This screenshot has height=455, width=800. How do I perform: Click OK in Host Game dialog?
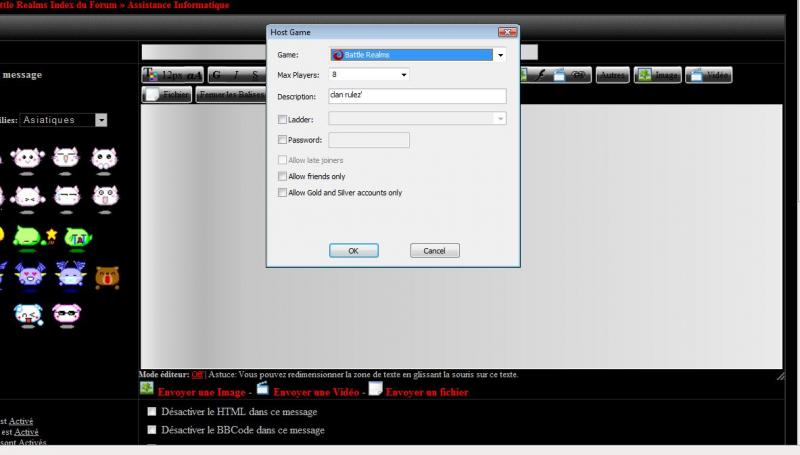tap(354, 250)
